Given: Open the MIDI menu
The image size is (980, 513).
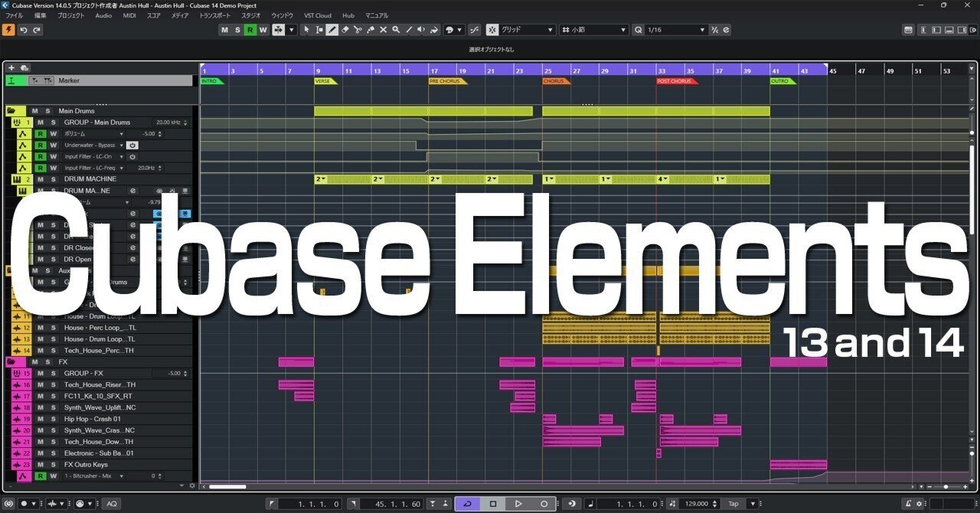Looking at the screenshot, I should [129, 15].
